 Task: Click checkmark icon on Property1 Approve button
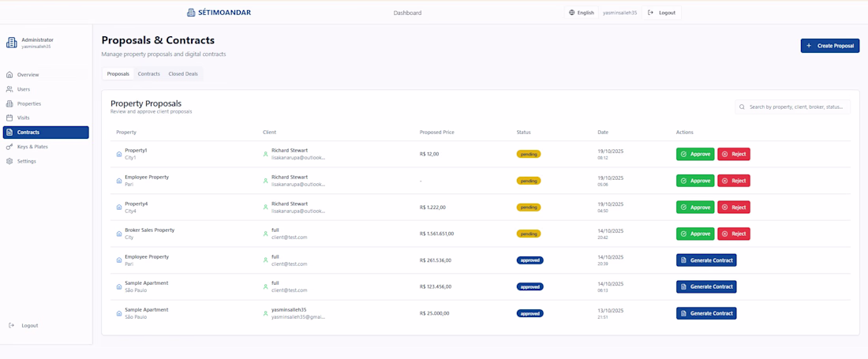(x=683, y=155)
